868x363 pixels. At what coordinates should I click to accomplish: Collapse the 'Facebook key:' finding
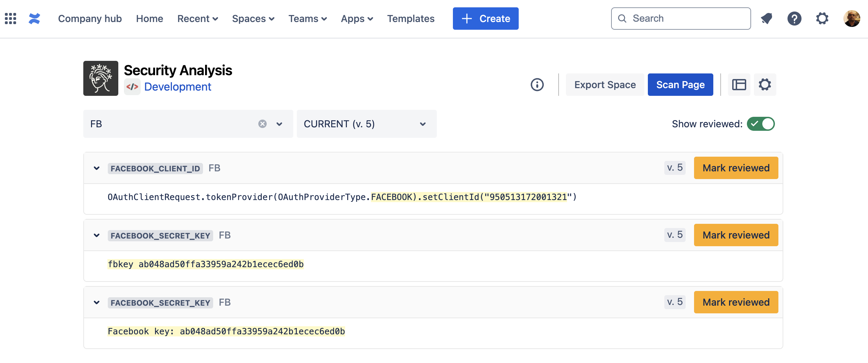pos(97,302)
